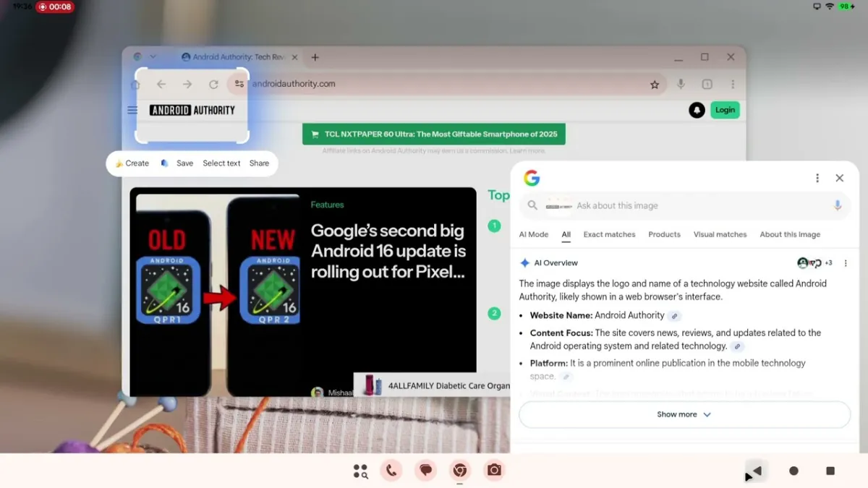Tap the microphone icon in Chrome toolbar
Image resolution: width=868 pixels, height=488 pixels.
pos(681,85)
